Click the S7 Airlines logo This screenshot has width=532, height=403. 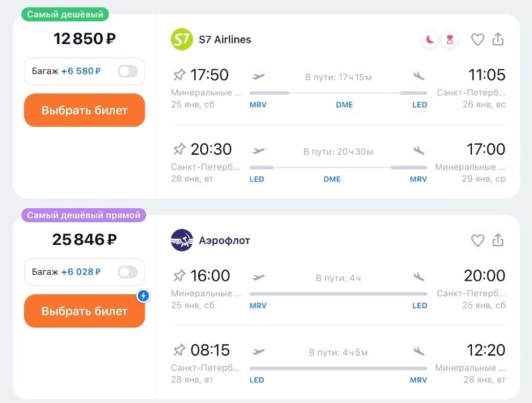point(182,39)
